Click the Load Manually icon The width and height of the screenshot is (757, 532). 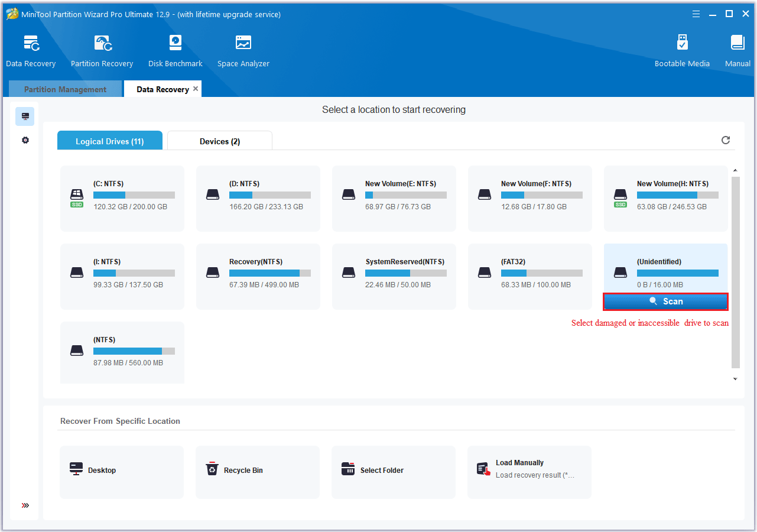[x=484, y=469]
